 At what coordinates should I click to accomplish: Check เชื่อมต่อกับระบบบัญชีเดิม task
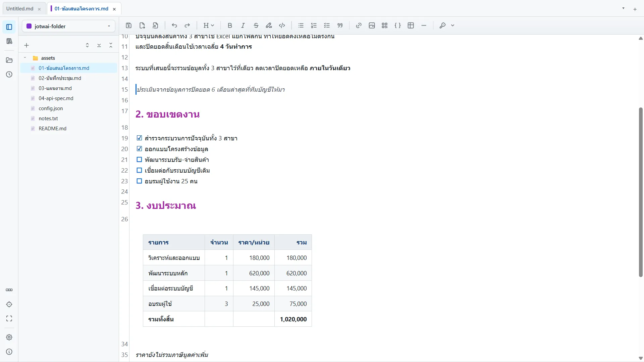[x=139, y=170]
